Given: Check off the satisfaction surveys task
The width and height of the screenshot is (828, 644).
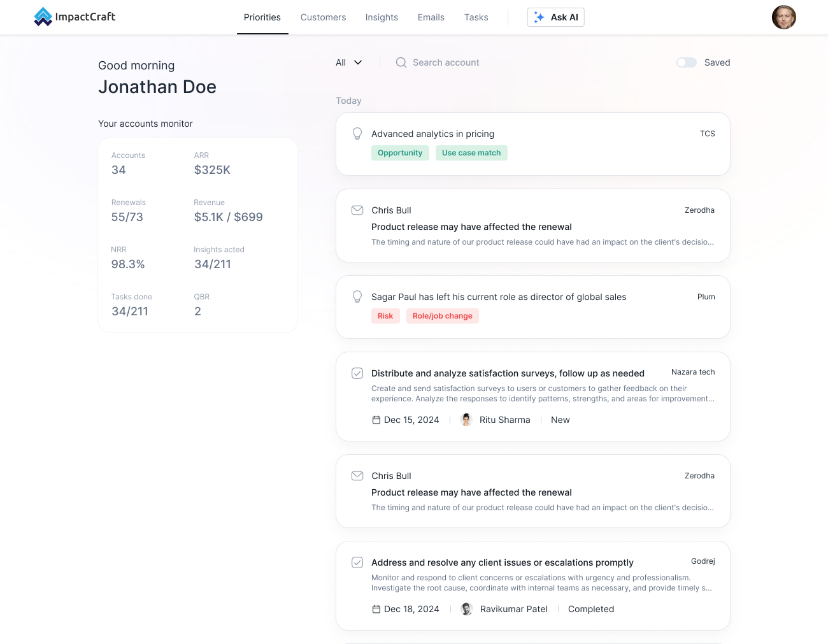Looking at the screenshot, I should (x=357, y=373).
